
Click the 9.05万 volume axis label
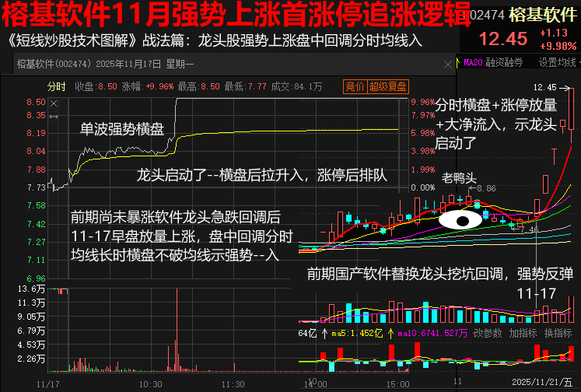pyautogui.click(x=31, y=317)
